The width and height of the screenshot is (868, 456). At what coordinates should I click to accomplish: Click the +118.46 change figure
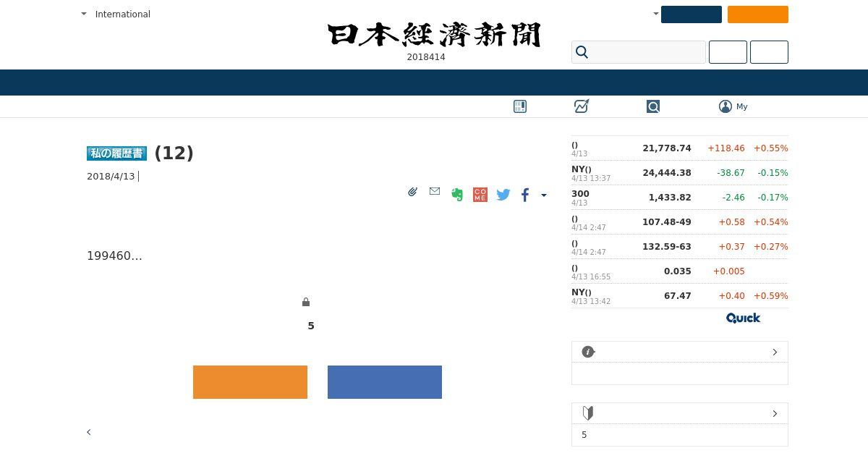pos(726,148)
